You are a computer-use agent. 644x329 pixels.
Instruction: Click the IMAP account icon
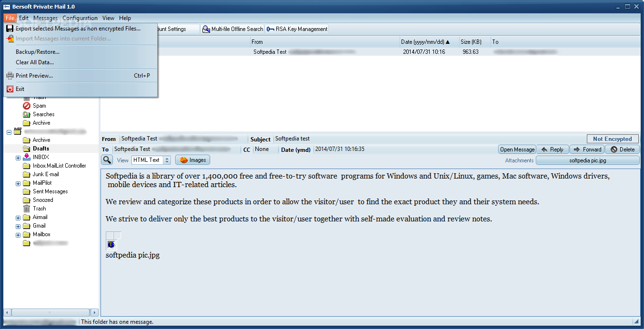point(18,131)
